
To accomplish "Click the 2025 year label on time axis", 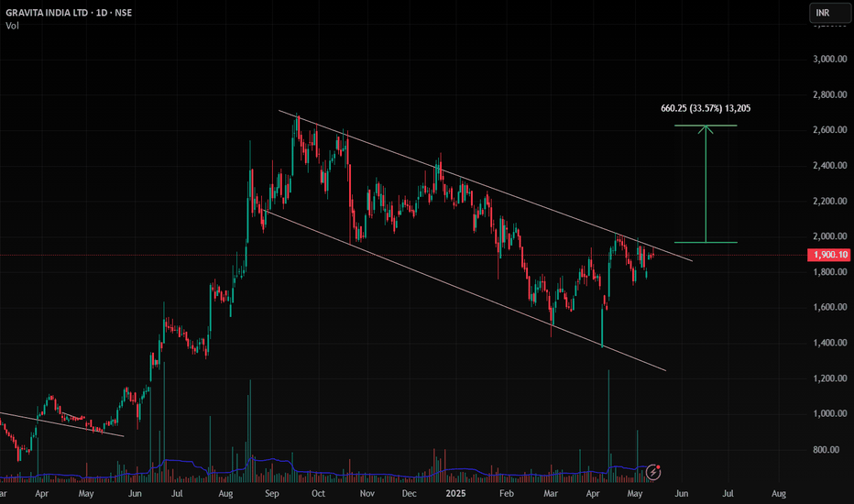I will tap(456, 494).
